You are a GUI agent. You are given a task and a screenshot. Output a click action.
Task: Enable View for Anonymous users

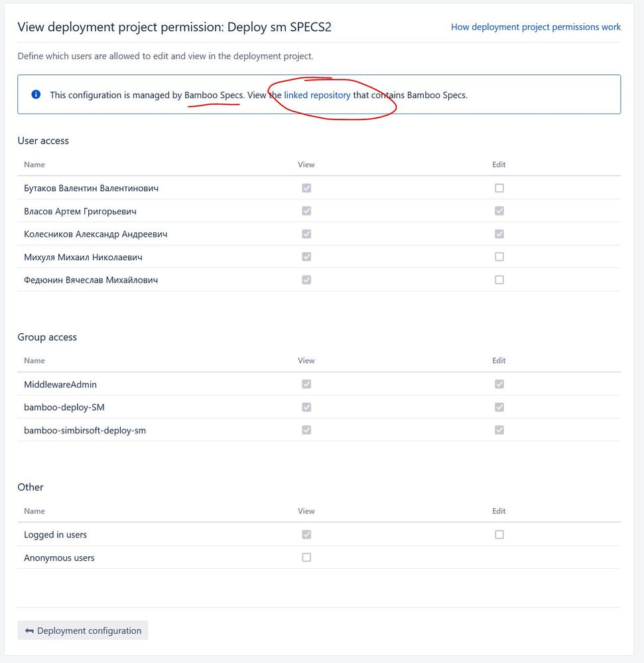[306, 557]
